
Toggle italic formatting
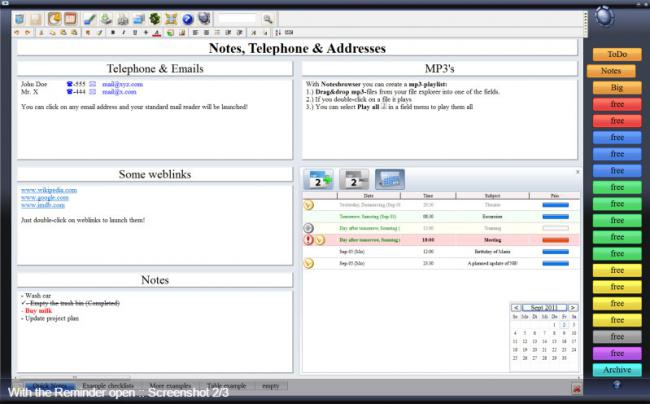point(124,32)
